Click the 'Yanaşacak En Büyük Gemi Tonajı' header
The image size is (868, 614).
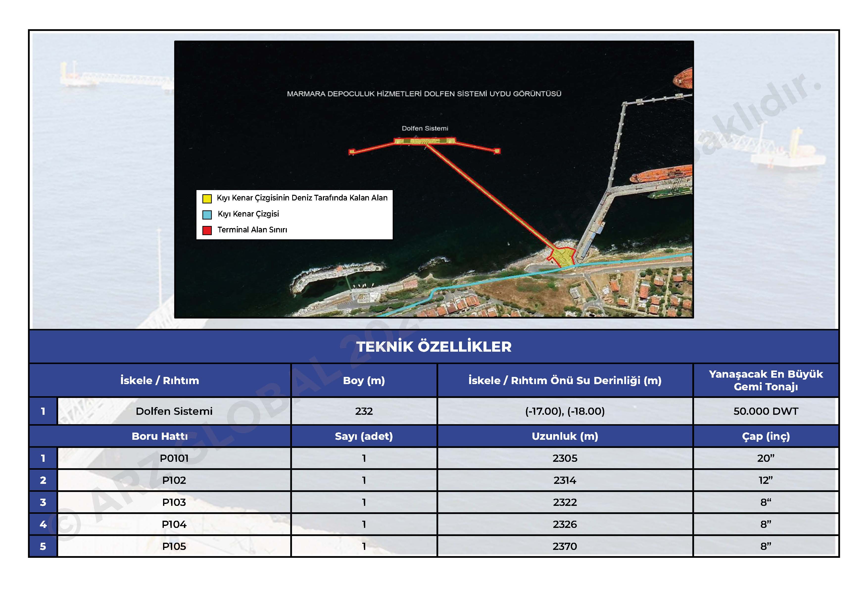(766, 380)
